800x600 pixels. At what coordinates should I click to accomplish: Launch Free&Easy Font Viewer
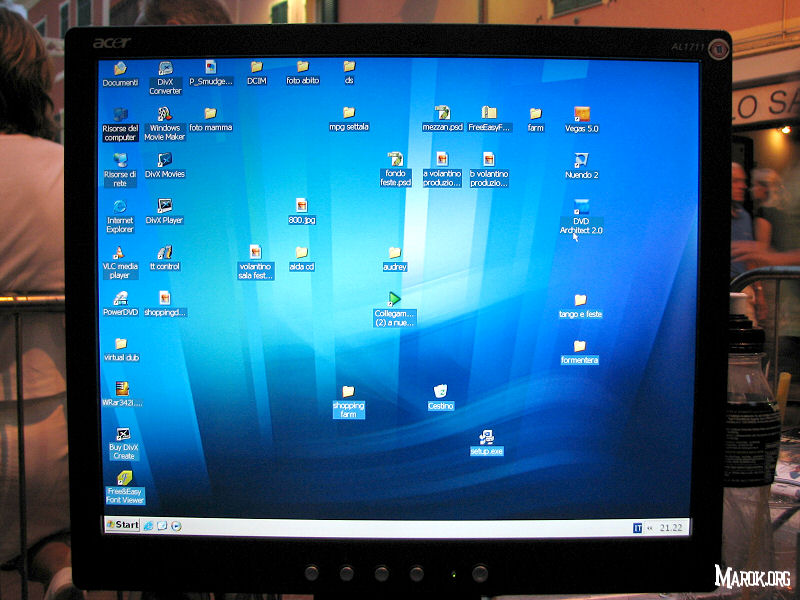pyautogui.click(x=125, y=488)
